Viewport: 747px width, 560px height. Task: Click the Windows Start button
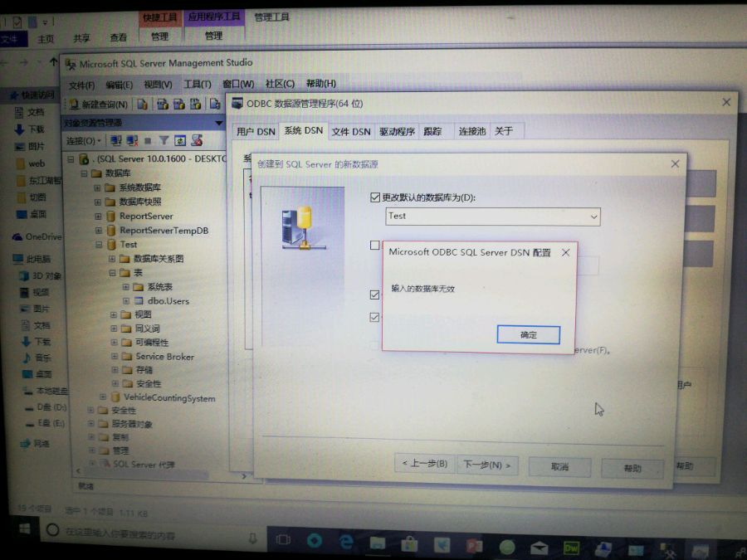[x=25, y=528]
